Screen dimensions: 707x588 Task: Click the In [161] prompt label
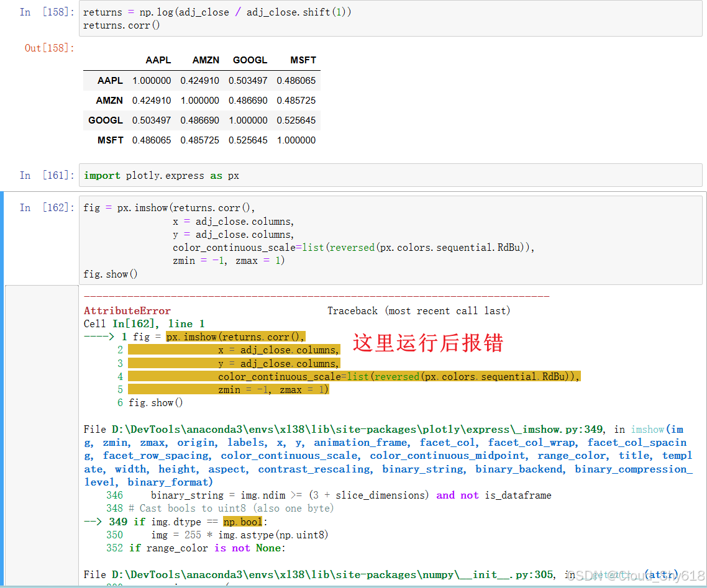click(x=47, y=175)
